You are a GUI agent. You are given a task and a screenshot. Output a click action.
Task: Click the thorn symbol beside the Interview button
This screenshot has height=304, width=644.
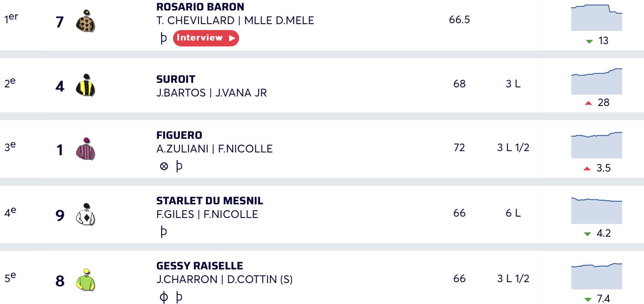click(x=164, y=38)
